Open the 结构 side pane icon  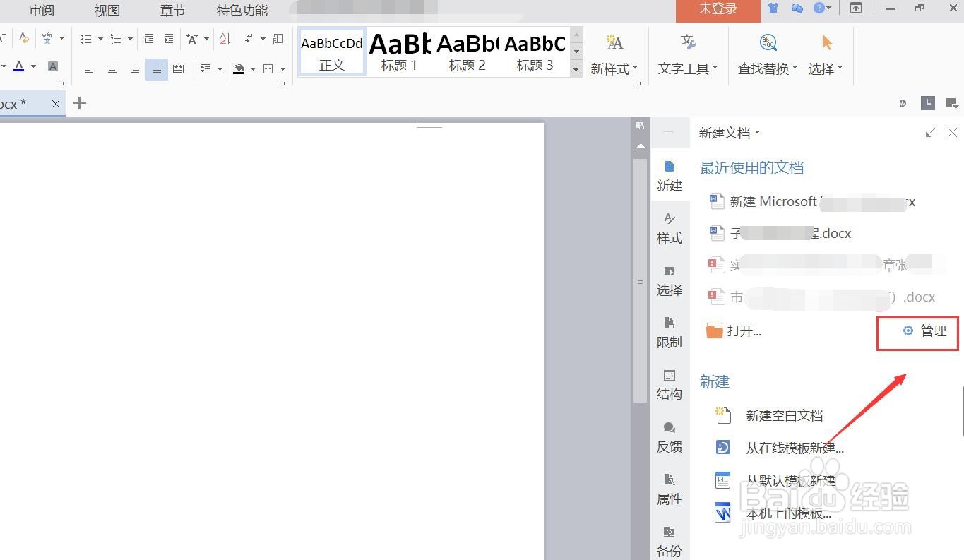pyautogui.click(x=670, y=385)
